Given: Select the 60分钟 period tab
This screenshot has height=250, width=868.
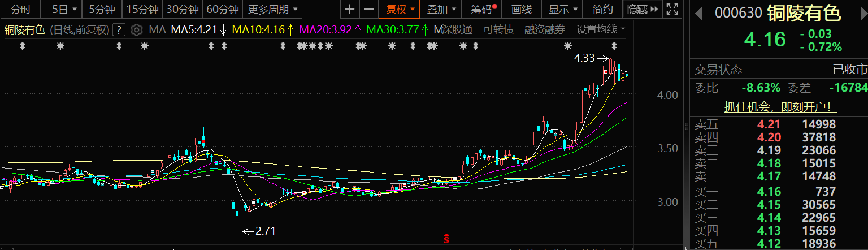Looking at the screenshot, I should [x=222, y=9].
